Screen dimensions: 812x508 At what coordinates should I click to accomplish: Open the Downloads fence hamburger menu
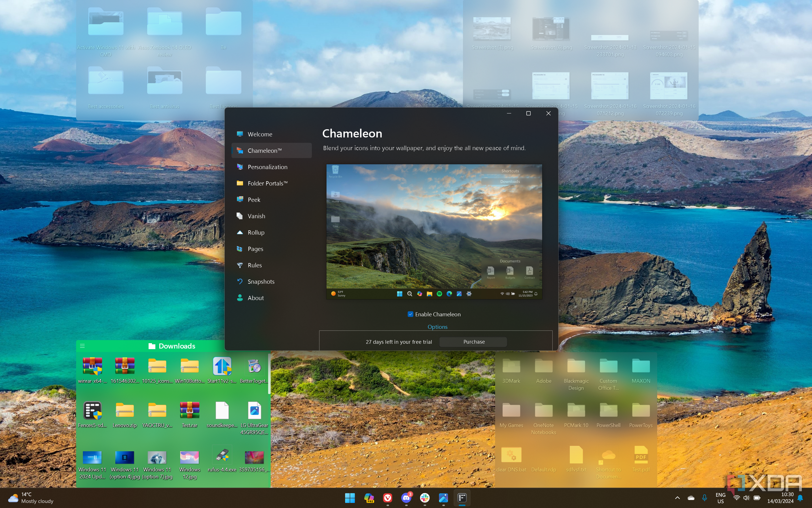[82, 346]
